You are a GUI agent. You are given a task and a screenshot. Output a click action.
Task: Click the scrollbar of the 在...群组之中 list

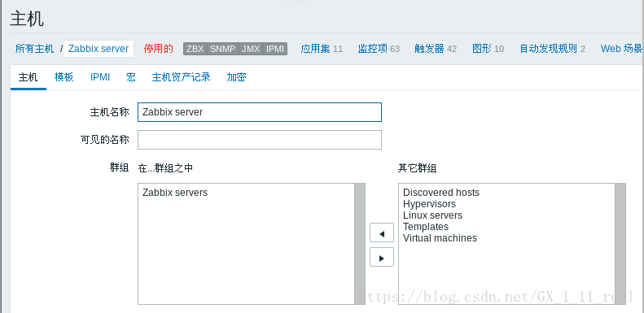[x=360, y=244]
